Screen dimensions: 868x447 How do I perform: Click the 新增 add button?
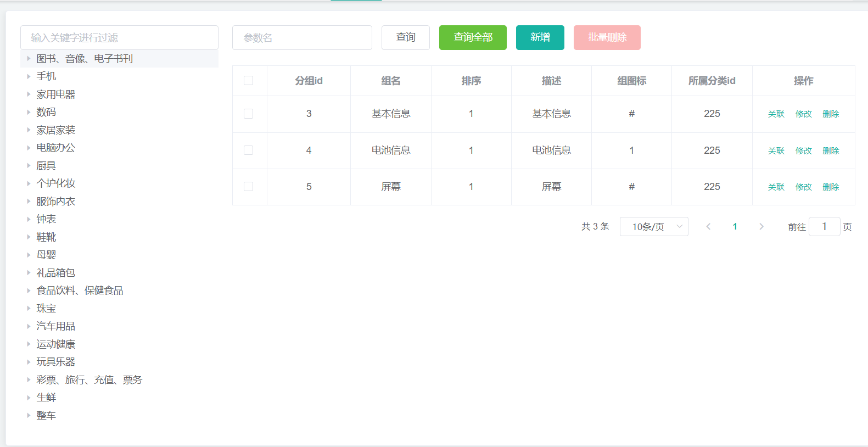pyautogui.click(x=540, y=37)
